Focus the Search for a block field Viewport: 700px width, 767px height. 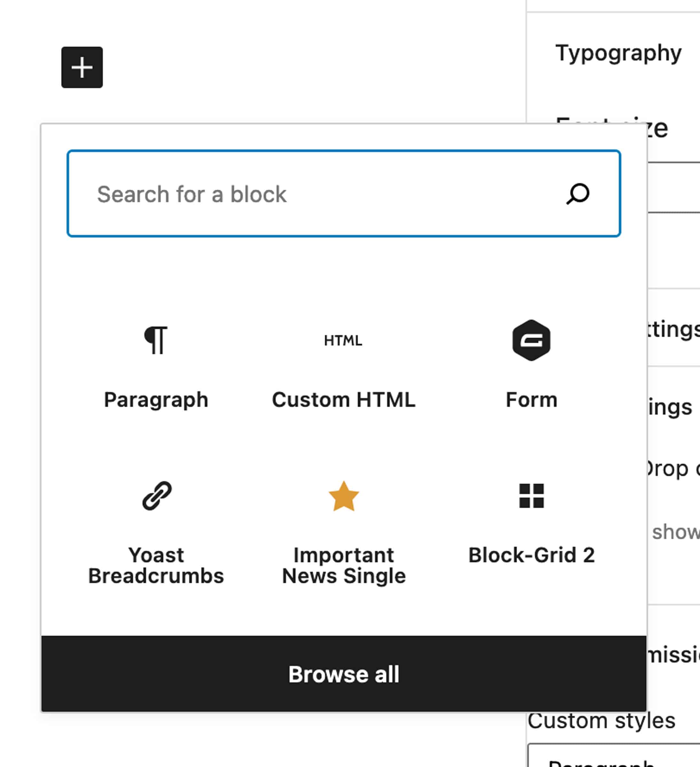pos(312,194)
